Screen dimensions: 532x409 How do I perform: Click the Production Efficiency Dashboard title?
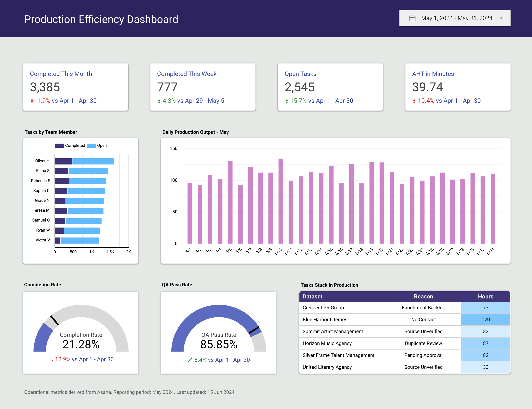[x=101, y=19]
